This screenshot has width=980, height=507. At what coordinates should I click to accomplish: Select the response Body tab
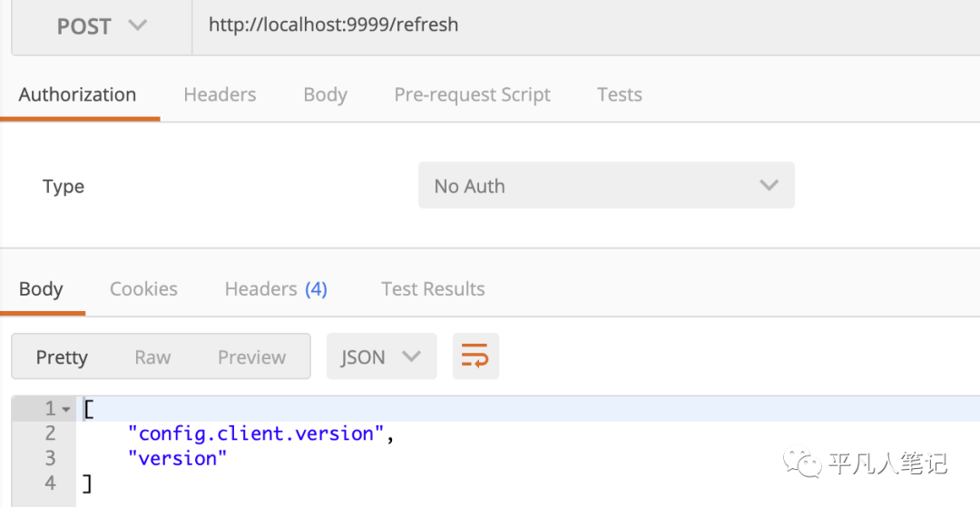[41, 289]
